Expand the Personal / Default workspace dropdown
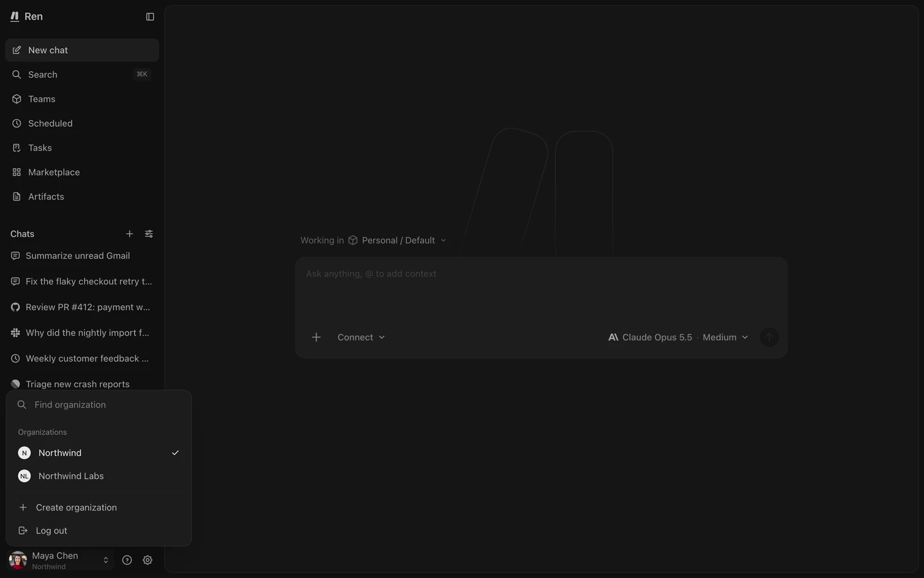Viewport: 924px width, 578px height. (397, 240)
